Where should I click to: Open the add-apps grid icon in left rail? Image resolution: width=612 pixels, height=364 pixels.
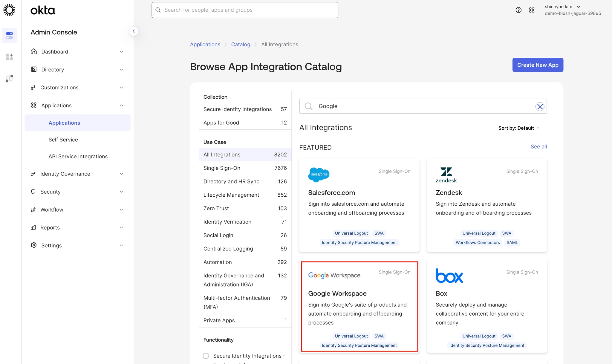tap(9, 57)
